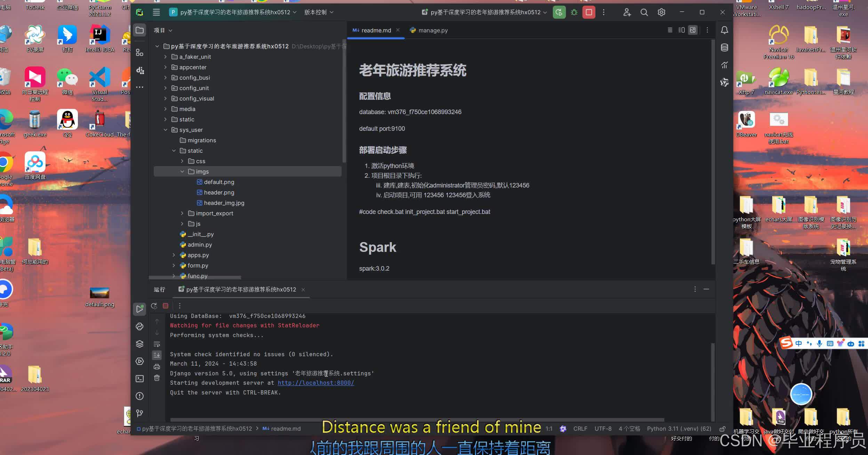
Task: Click the Search Everywhere magnifier icon
Action: coord(644,13)
